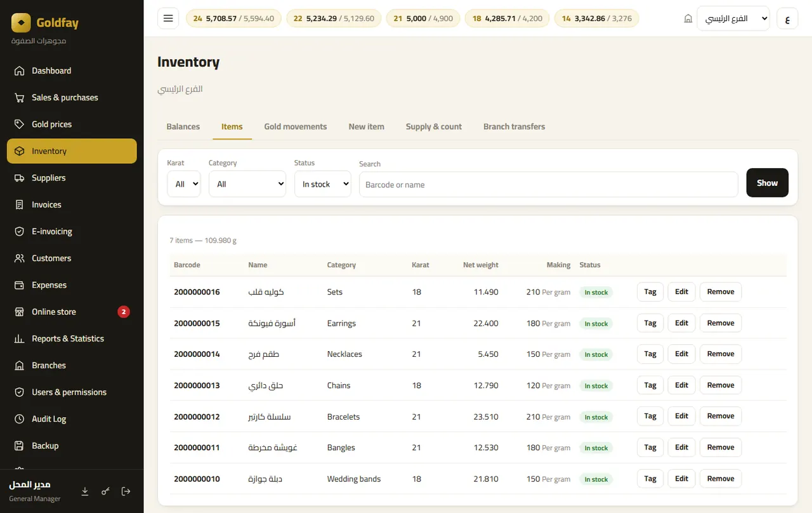Open the branch selector الفرع الرئيسي

click(x=733, y=18)
